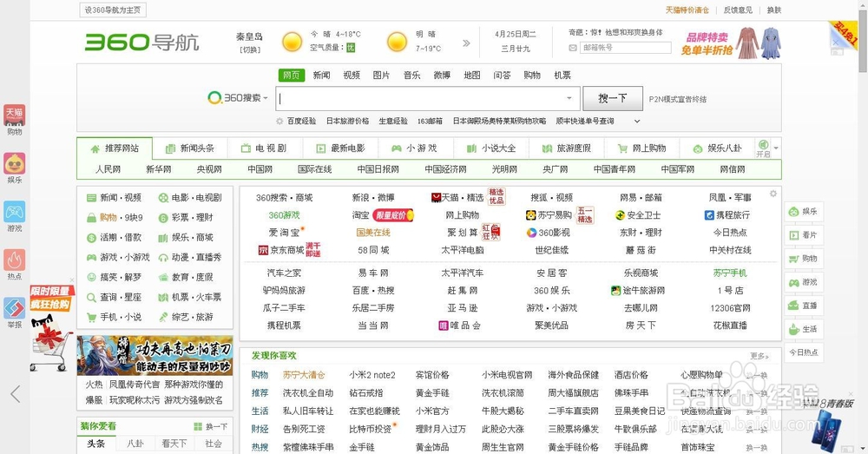868x454 pixels.
Task: Click tomorrow's sunny weather icon
Action: coord(397,42)
